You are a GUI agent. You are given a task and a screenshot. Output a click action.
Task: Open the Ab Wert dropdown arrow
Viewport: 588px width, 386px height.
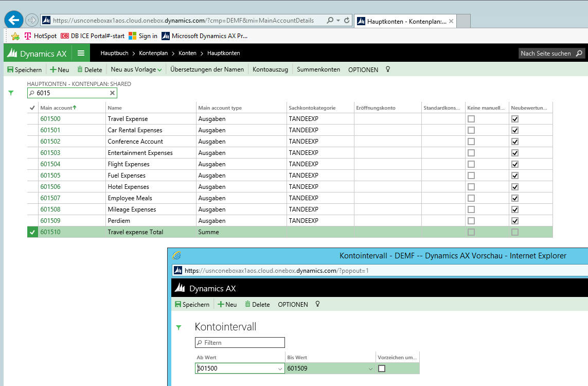(x=280, y=369)
